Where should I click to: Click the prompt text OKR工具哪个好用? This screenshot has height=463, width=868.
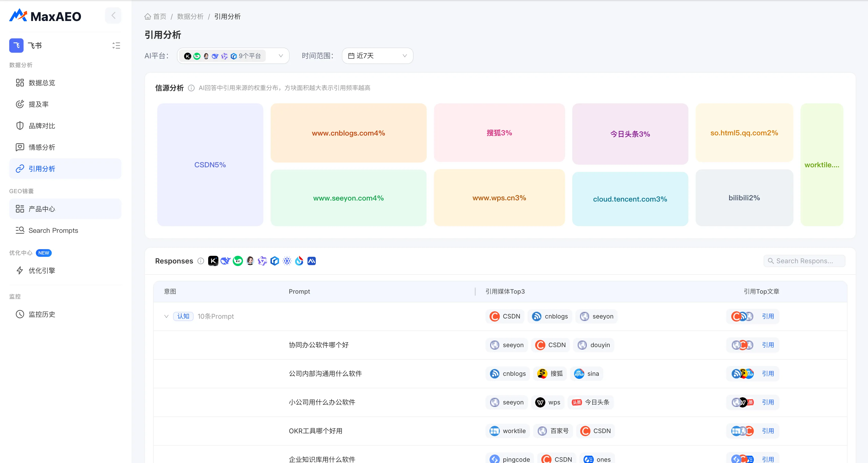point(315,431)
